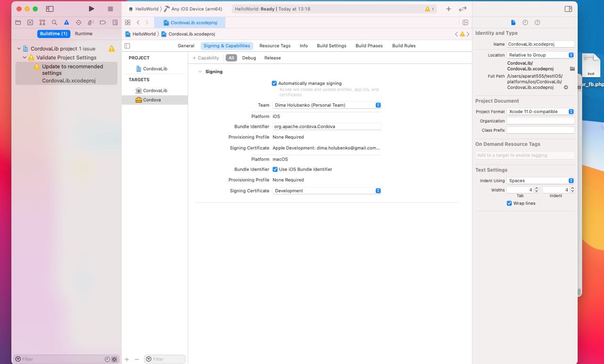This screenshot has height=364, width=604.
Task: Stop the running build with the Stop button
Action: coord(110,9)
